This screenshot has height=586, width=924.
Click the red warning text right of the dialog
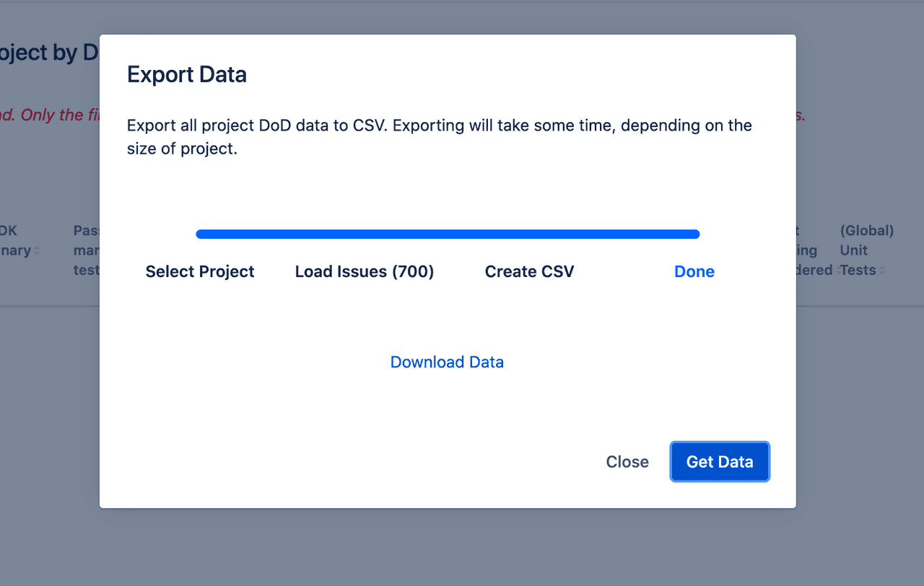point(801,115)
